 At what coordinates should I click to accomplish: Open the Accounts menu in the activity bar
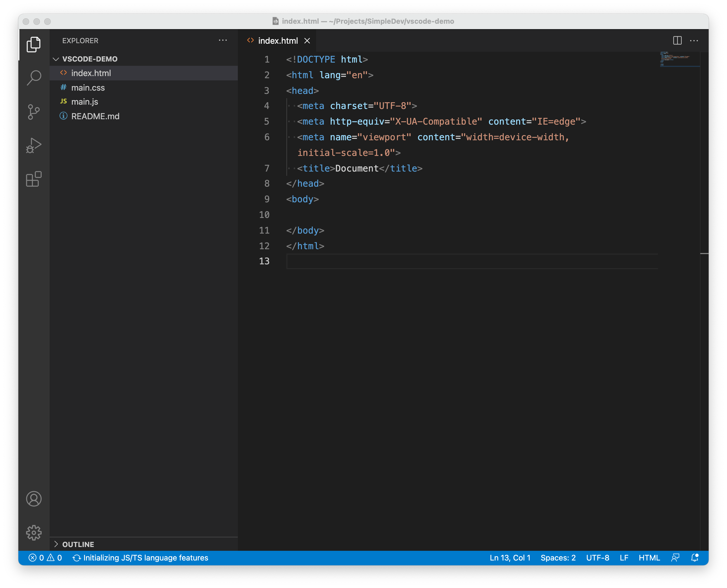[33, 498]
